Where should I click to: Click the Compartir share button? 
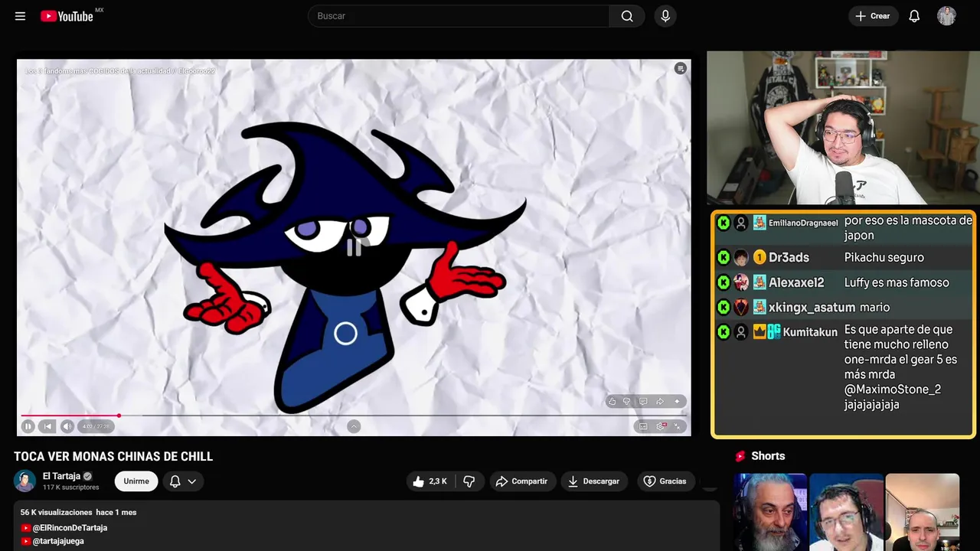522,481
